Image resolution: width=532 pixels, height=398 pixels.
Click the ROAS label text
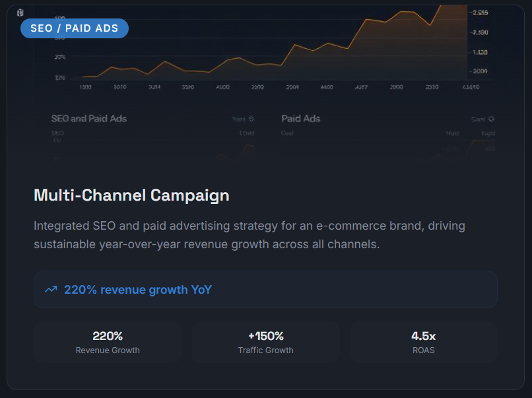click(x=423, y=350)
